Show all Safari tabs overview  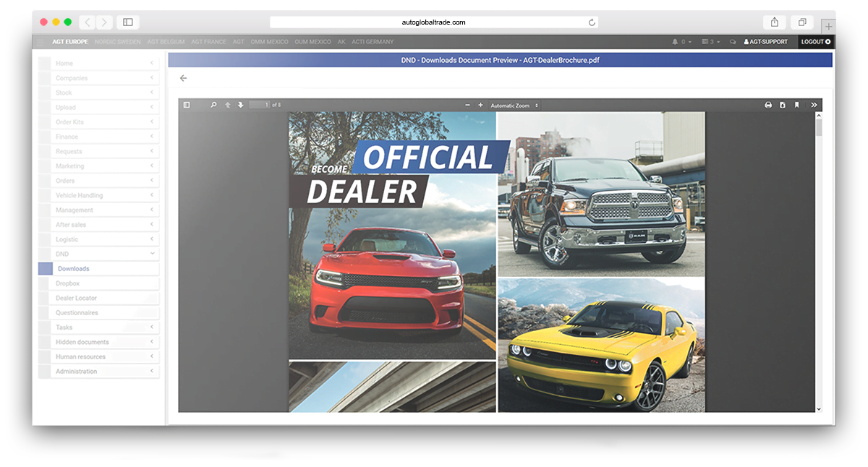[801, 22]
